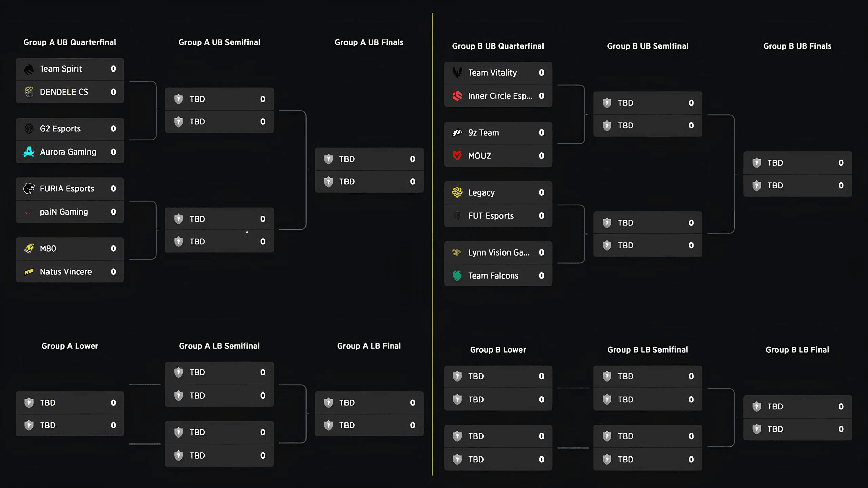Open the DENDELE CS team entry
868x488 pixels.
[x=70, y=92]
